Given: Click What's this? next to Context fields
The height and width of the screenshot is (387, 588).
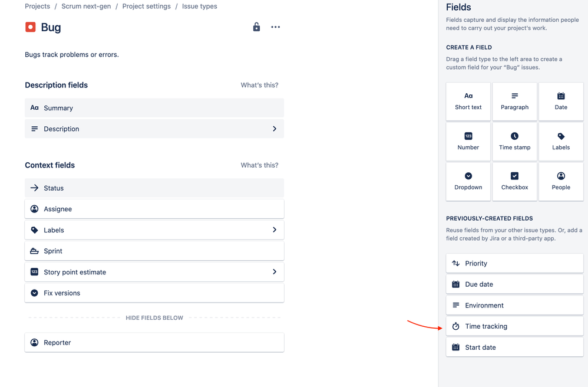Looking at the screenshot, I should (x=259, y=165).
